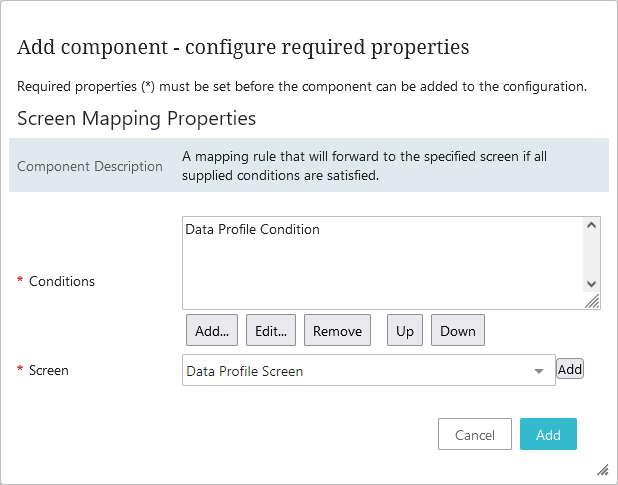Click the Component Description text row

coord(309,165)
